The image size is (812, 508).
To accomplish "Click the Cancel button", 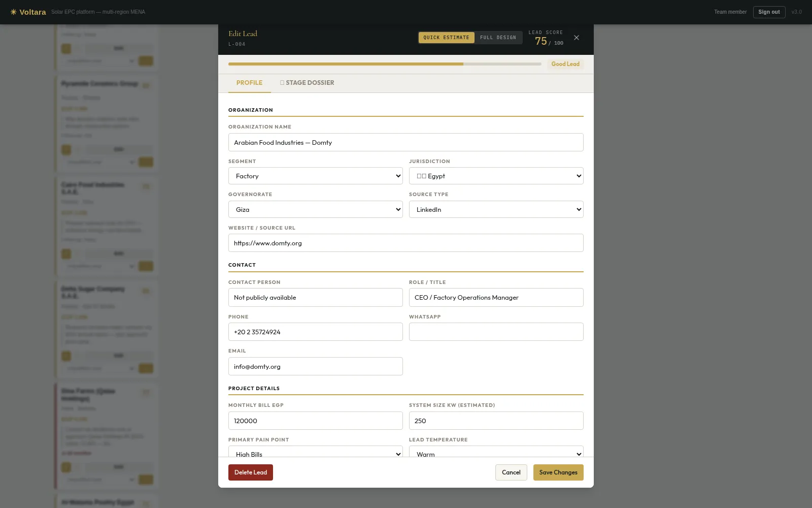I will (511, 472).
